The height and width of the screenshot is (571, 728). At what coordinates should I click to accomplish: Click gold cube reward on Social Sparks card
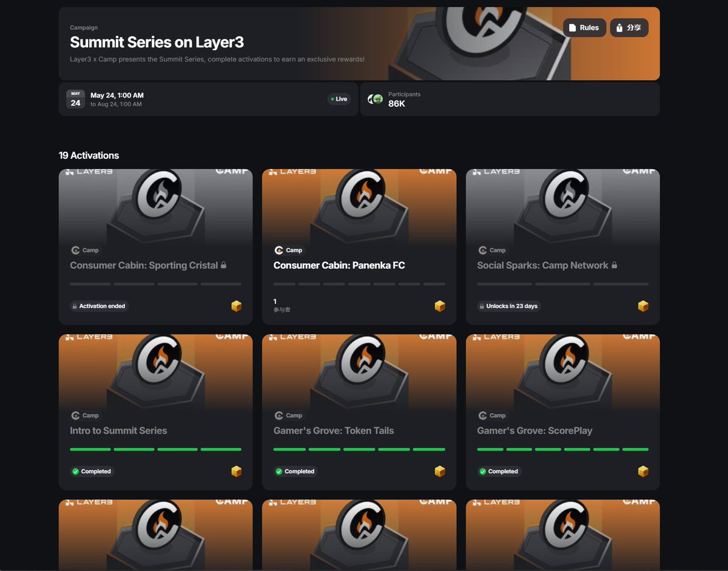tap(643, 306)
